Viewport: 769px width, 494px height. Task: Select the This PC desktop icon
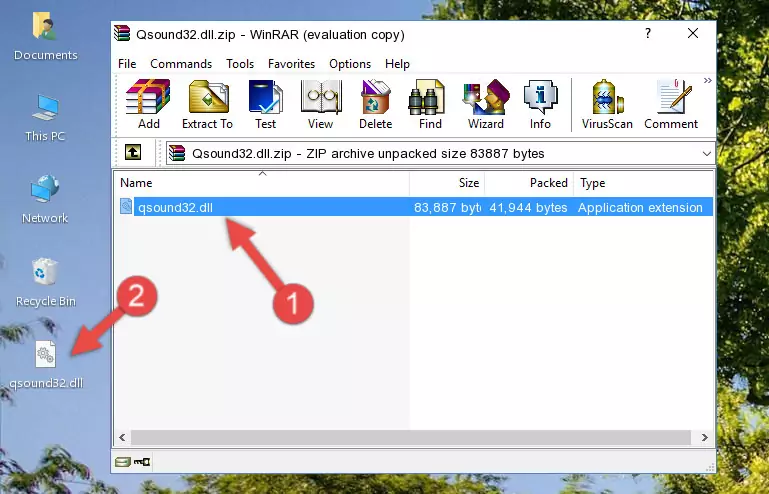tap(45, 118)
